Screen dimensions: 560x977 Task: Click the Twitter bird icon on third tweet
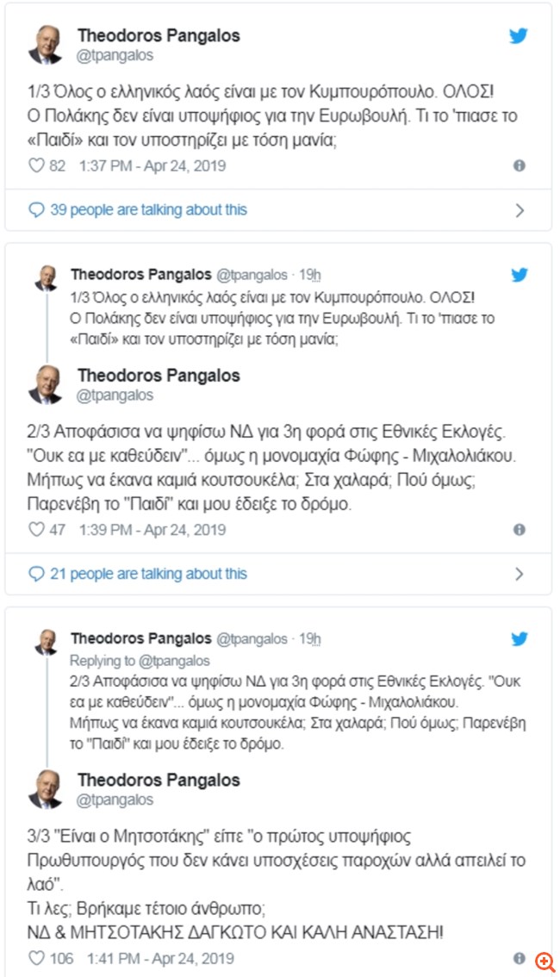[520, 639]
